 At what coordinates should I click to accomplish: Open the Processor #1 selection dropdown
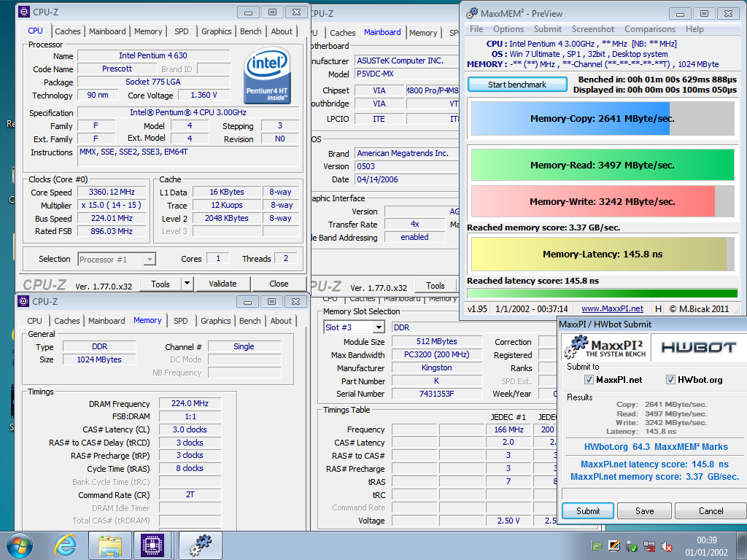coord(150,259)
